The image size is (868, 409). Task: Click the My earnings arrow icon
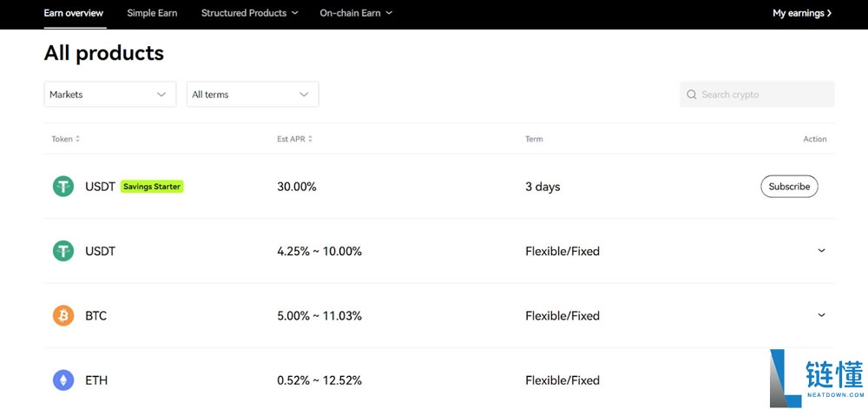pos(829,13)
